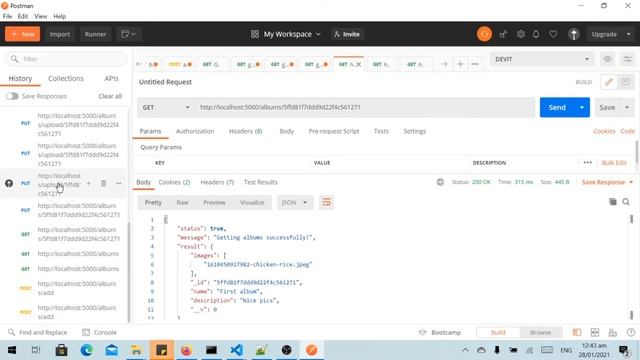Open the response Cookies (2) tab

(x=174, y=182)
